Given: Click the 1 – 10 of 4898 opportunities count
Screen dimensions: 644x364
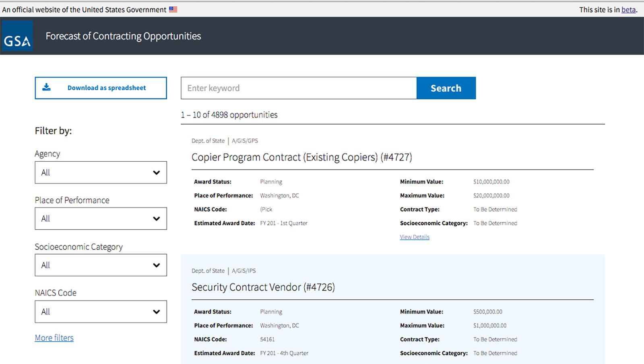Looking at the screenshot, I should point(229,115).
